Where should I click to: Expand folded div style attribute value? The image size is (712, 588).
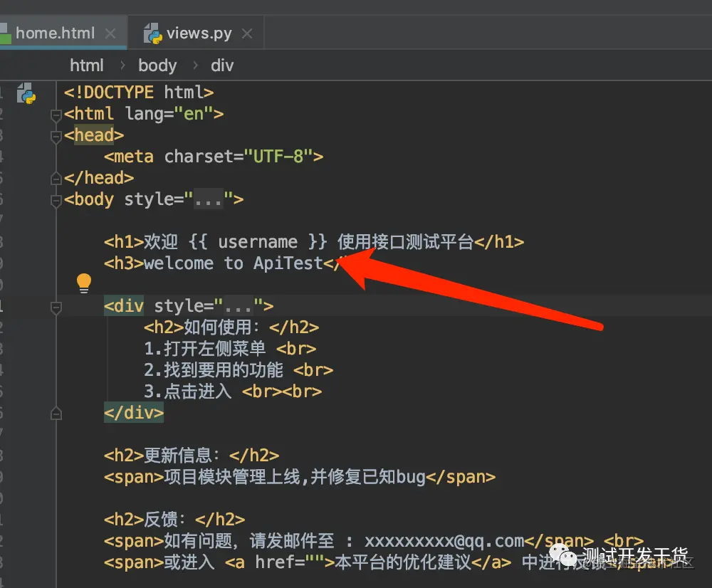tap(239, 306)
